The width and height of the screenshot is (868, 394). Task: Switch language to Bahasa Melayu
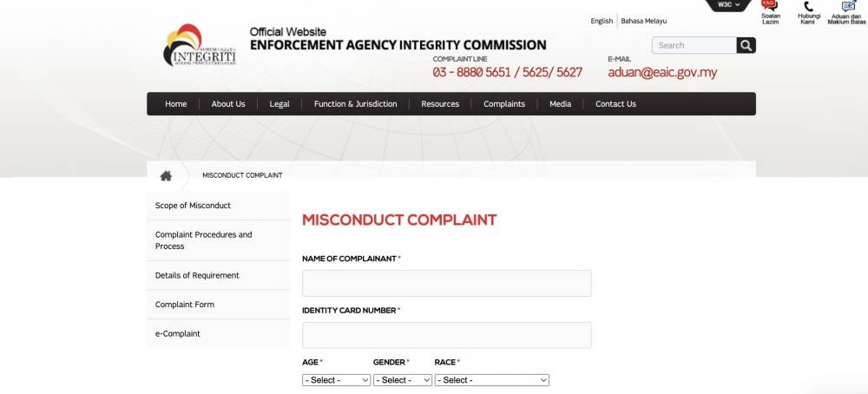[643, 21]
